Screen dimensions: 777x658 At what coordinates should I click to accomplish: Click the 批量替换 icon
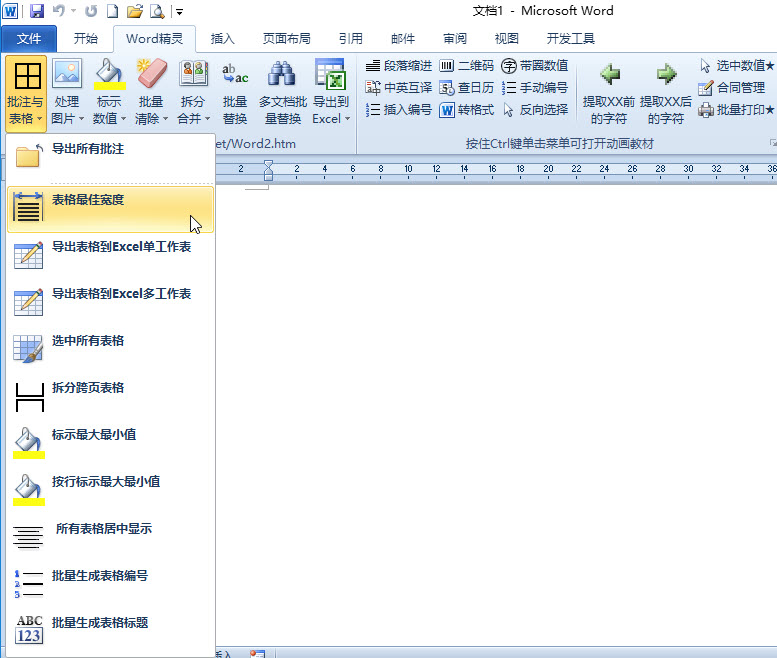point(235,75)
